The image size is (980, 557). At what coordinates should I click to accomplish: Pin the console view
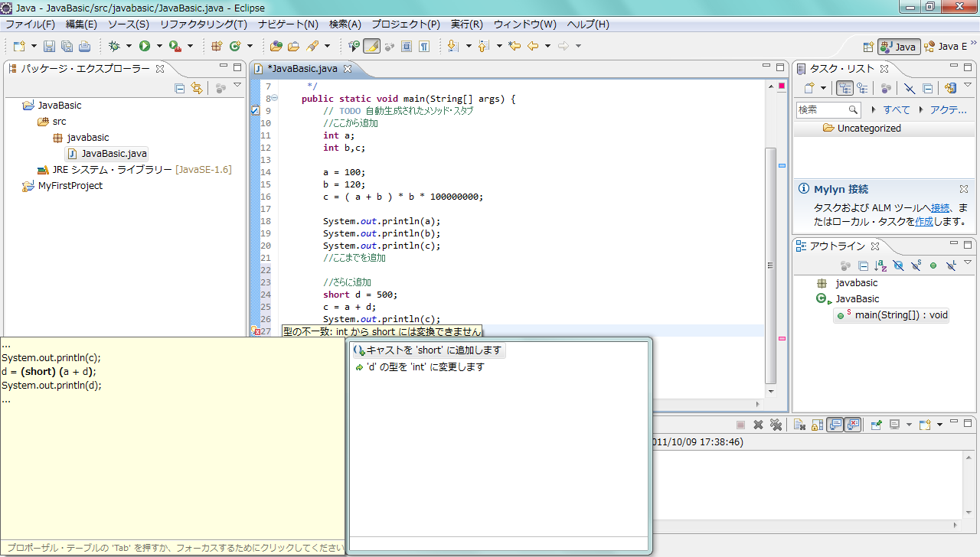tap(877, 425)
